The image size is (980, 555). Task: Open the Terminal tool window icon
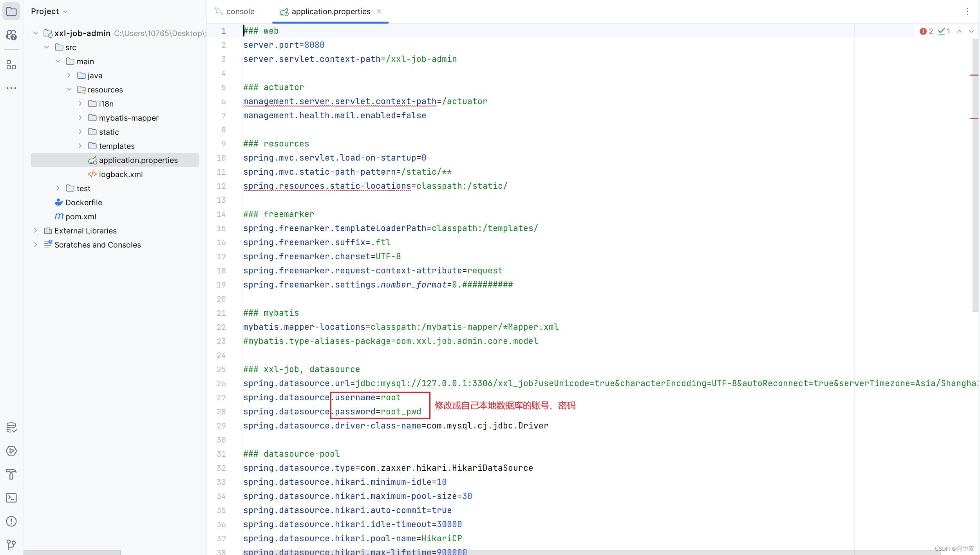coord(11,498)
